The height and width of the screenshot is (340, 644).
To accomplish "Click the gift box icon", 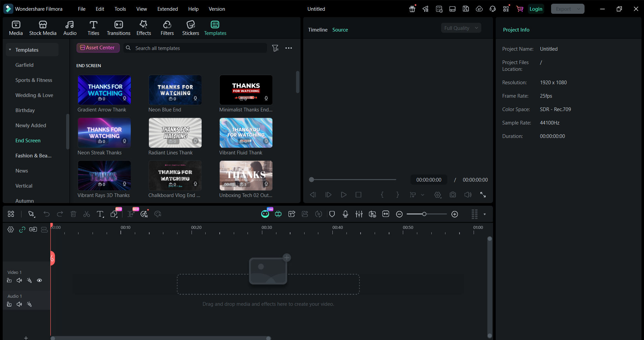I will [412, 9].
